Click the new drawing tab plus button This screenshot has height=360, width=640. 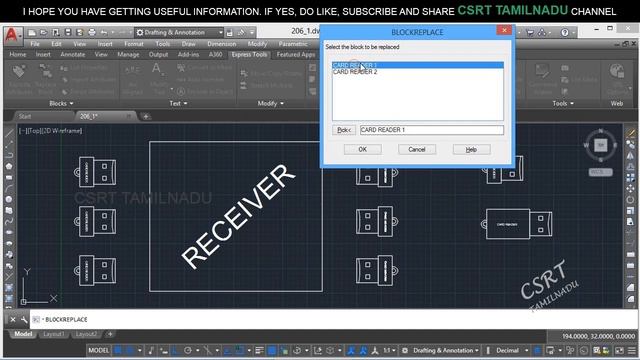(146, 116)
